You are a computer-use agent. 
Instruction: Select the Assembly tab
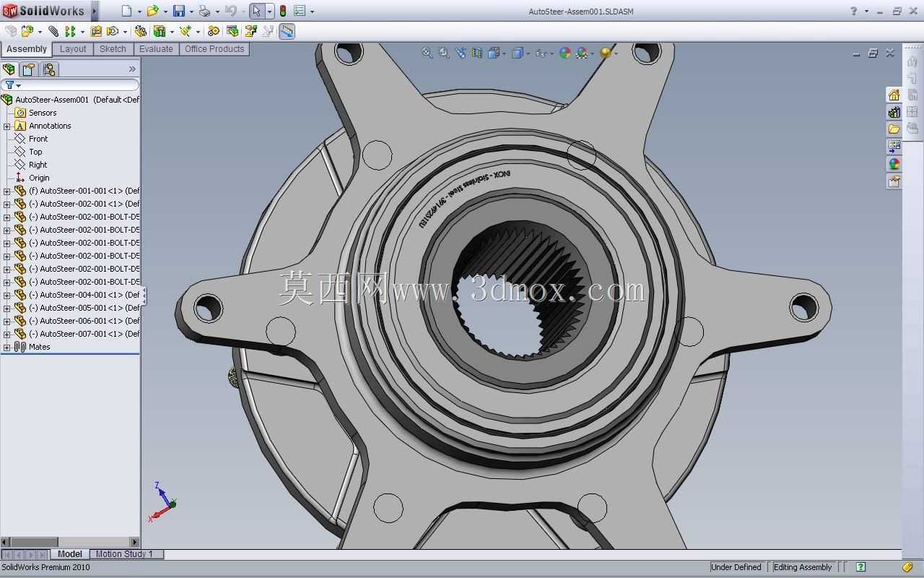[27, 49]
